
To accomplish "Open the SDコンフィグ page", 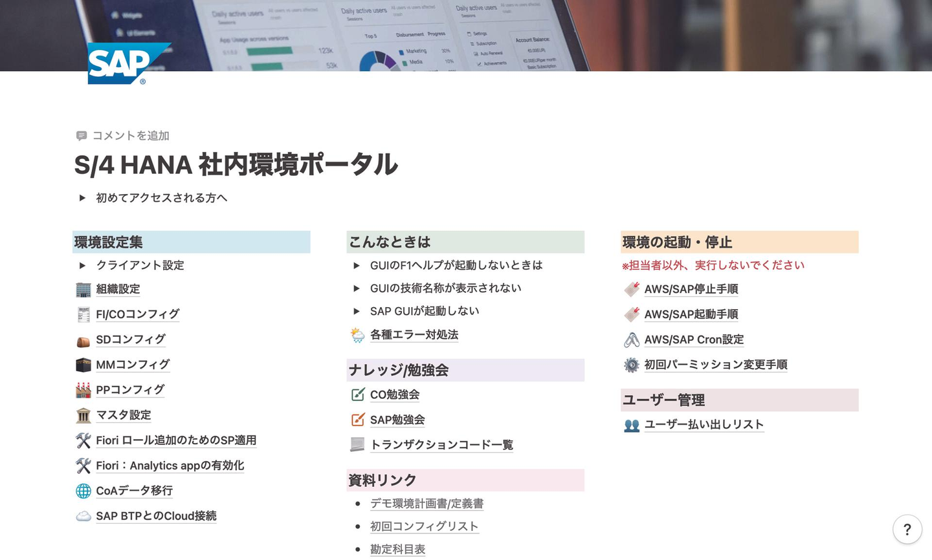I will pyautogui.click(x=131, y=339).
